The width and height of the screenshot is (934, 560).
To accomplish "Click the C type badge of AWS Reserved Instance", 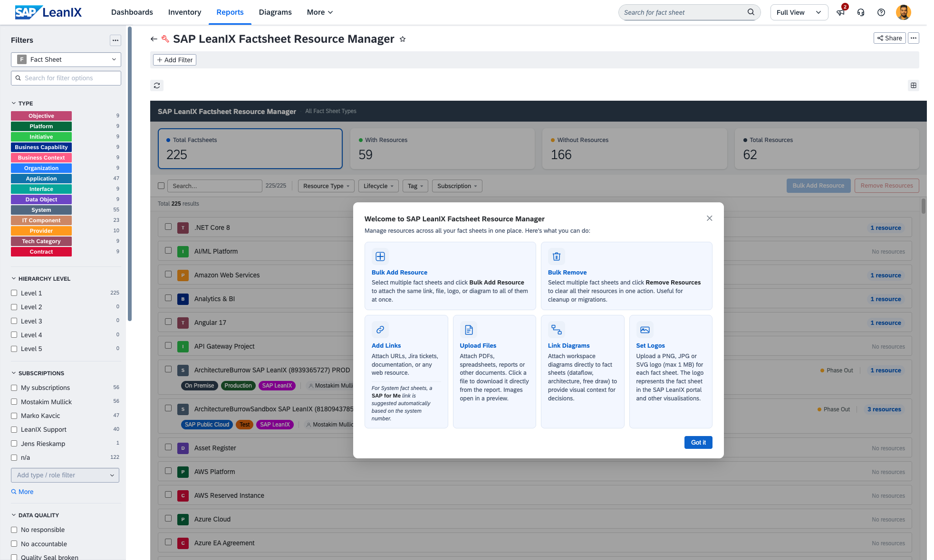I will (183, 496).
